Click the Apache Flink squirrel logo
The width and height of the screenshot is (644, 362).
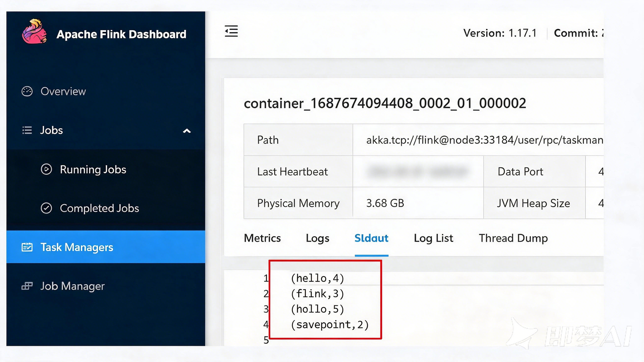pyautogui.click(x=34, y=31)
